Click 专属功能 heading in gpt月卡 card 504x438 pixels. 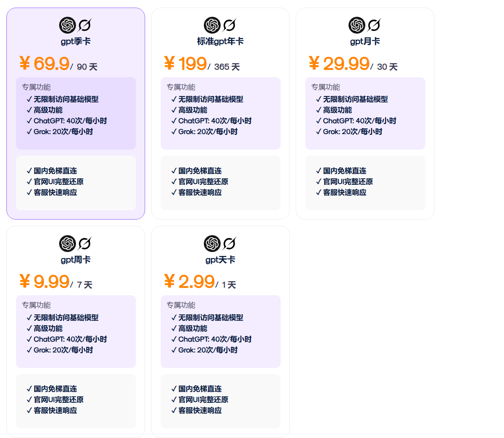(326, 87)
